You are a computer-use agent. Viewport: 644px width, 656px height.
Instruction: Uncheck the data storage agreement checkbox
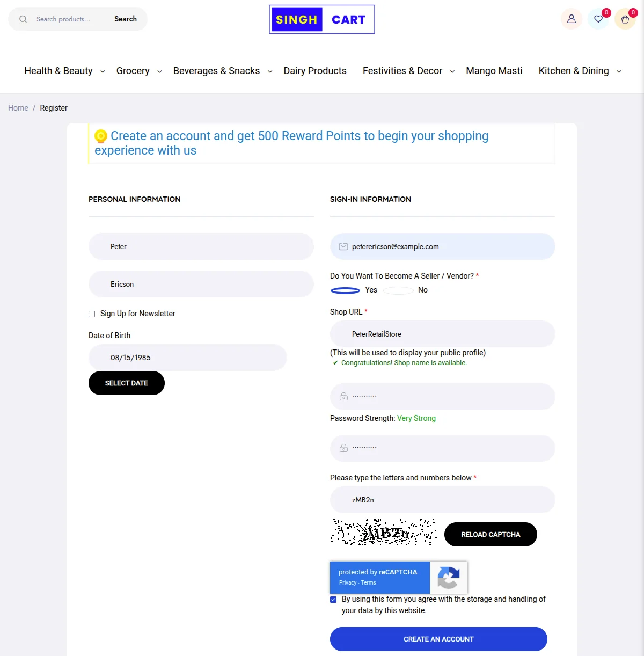333,600
